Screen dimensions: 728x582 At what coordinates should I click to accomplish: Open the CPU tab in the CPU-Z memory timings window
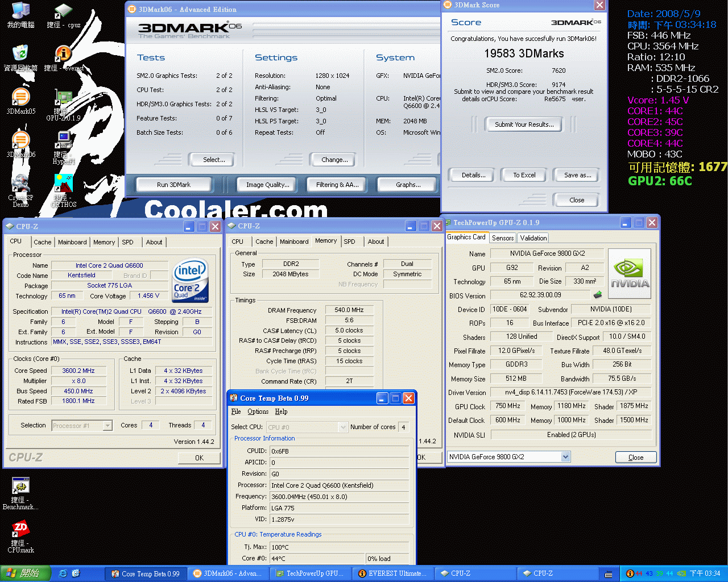(x=238, y=242)
